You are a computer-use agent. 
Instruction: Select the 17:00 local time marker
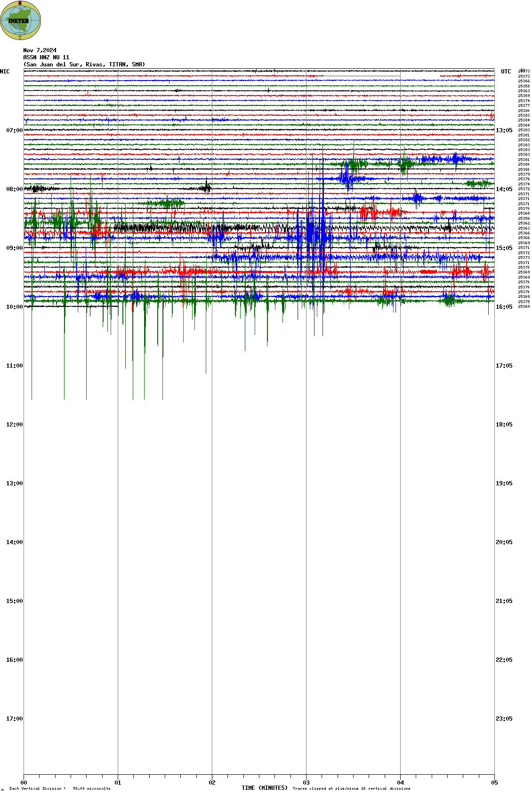pos(14,719)
